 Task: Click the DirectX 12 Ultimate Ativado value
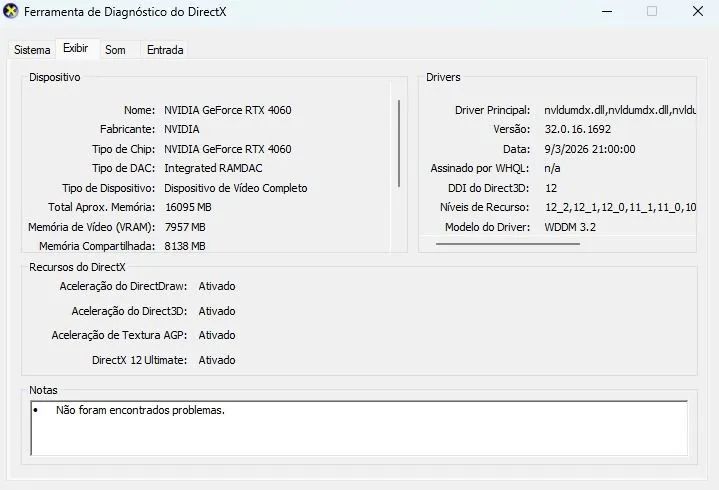[217, 360]
